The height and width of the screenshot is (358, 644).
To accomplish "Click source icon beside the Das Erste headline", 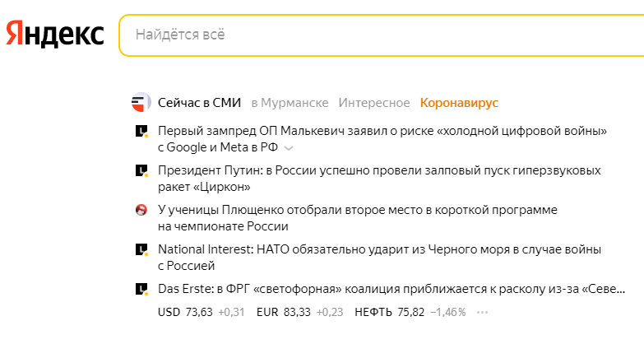I will tap(141, 289).
